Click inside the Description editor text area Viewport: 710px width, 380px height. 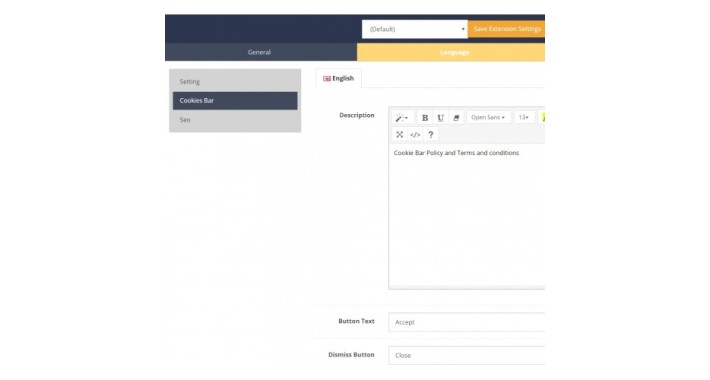point(467,216)
